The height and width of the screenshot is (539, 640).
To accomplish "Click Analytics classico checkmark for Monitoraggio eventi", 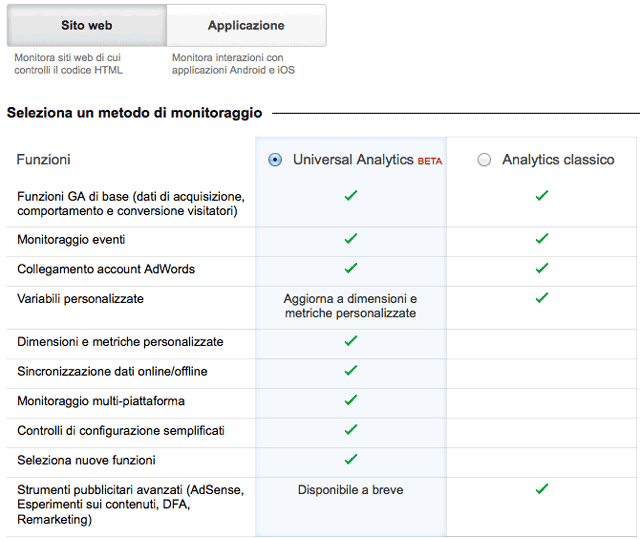I will click(x=542, y=238).
